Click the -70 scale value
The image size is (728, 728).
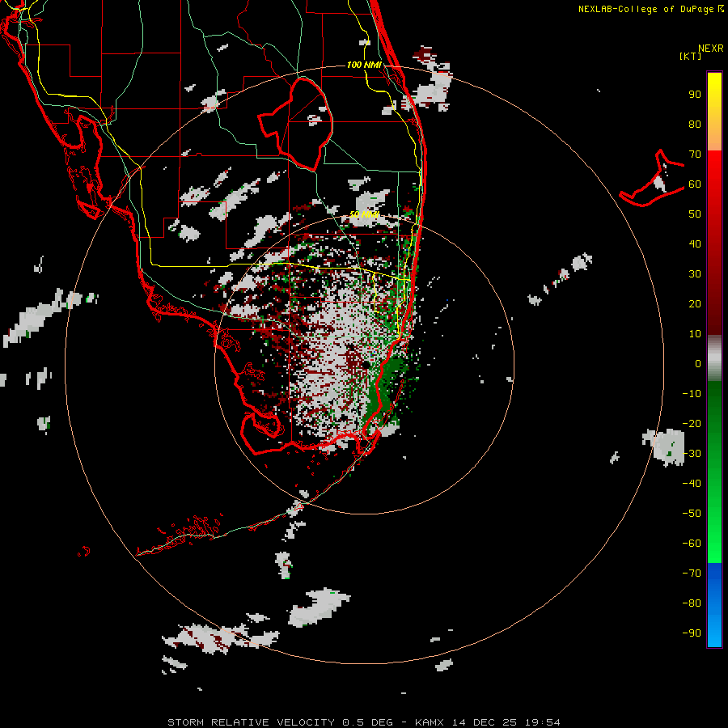tap(692, 574)
